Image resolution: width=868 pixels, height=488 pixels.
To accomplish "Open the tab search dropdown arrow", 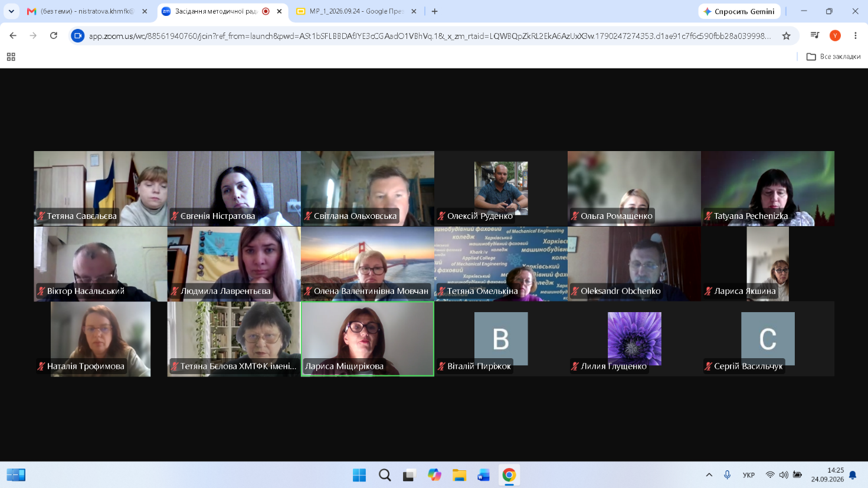I will (x=11, y=11).
